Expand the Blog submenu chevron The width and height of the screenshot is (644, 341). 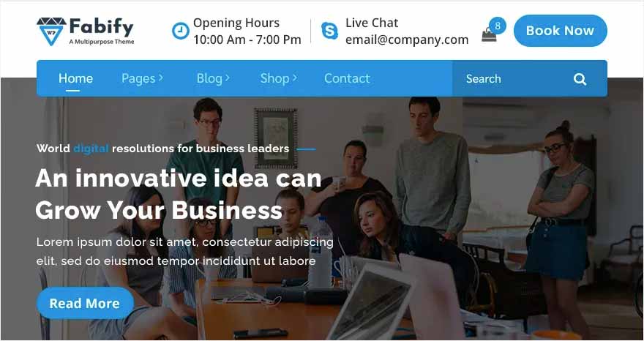[227, 78]
